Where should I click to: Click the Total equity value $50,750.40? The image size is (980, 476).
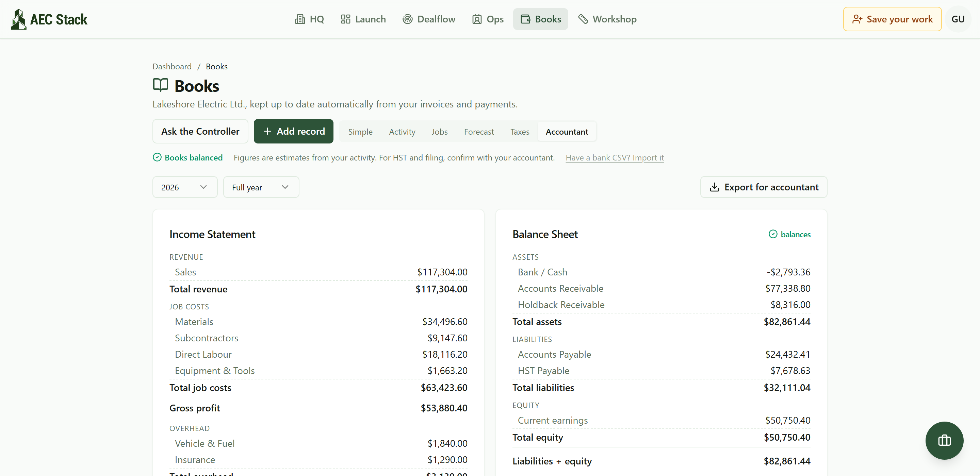(x=787, y=437)
